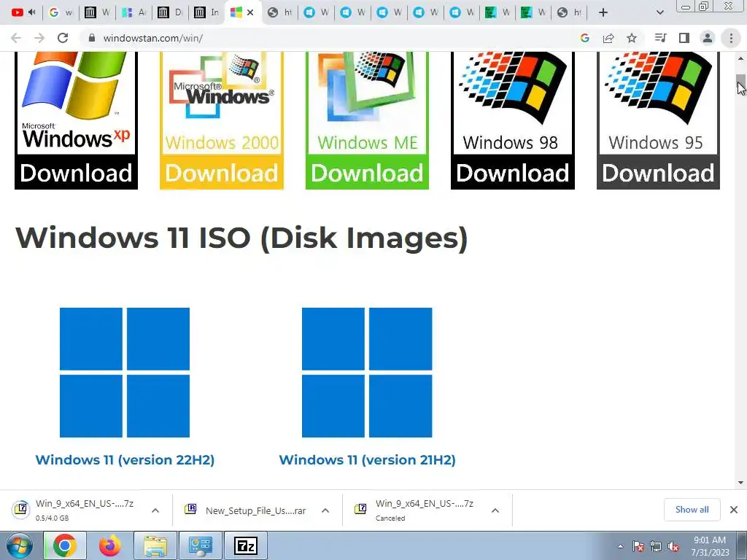747x560 pixels.
Task: Open the volume tray icon
Action: pyautogui.click(x=673, y=546)
